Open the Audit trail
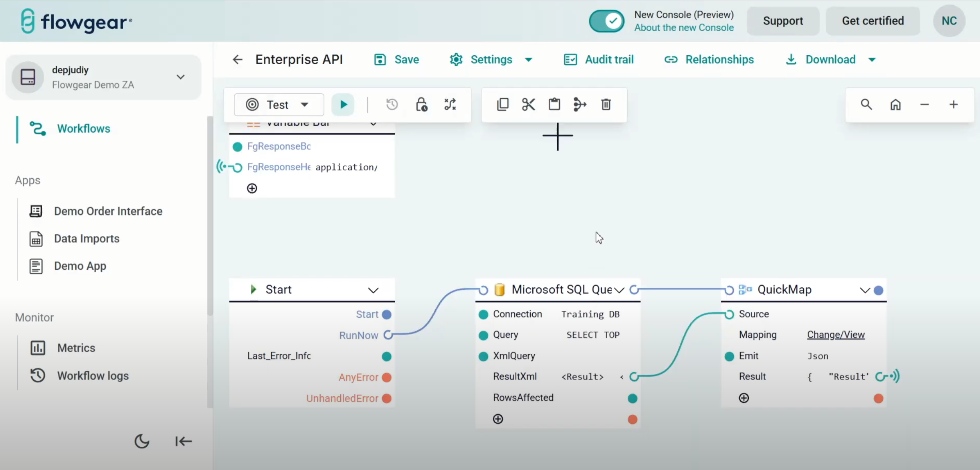Image resolution: width=980 pixels, height=470 pixels. 599,60
